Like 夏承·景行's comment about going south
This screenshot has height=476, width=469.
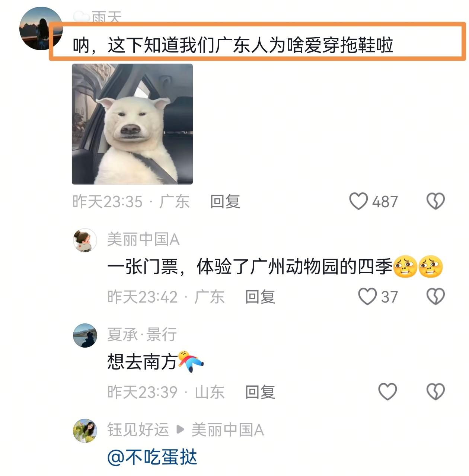point(387,392)
